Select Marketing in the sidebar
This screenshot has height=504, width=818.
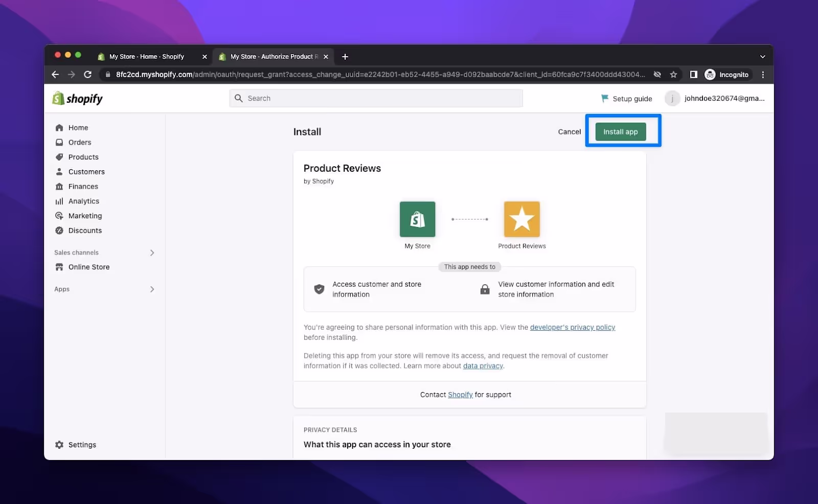tap(85, 216)
